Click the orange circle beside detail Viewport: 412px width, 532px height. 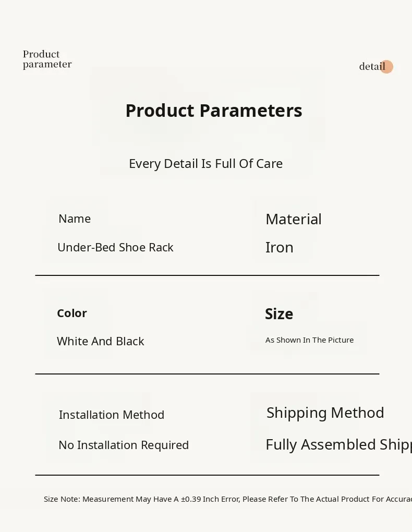[386, 67]
